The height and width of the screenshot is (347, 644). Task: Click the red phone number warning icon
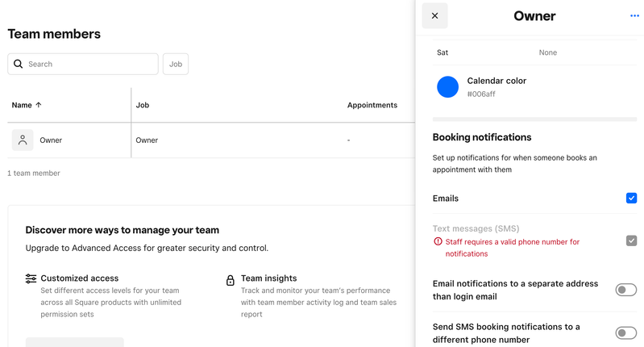[438, 241]
